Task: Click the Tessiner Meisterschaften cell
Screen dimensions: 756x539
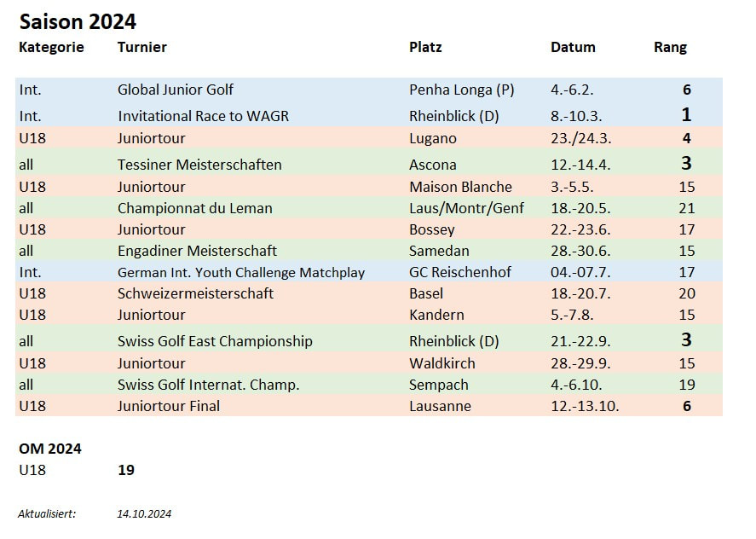Action: 199,165
